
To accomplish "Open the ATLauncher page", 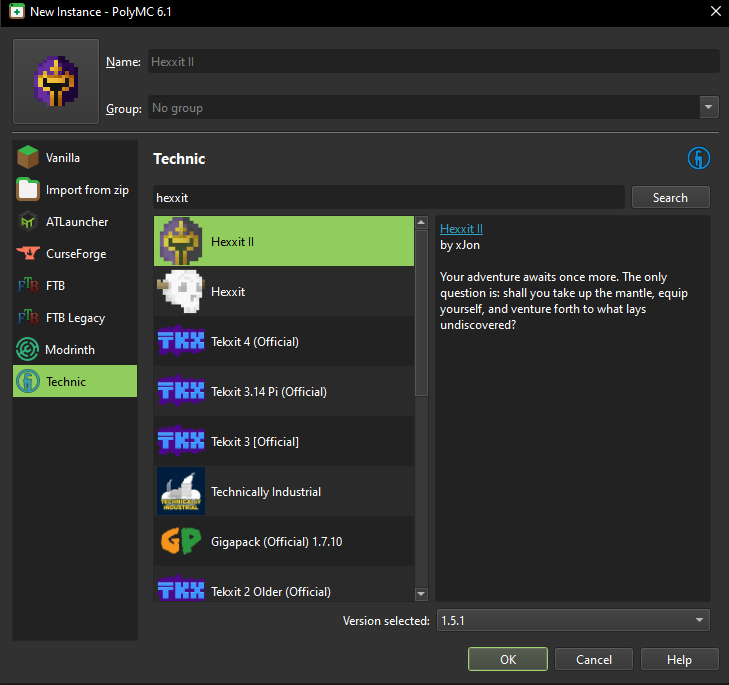I will (x=75, y=222).
